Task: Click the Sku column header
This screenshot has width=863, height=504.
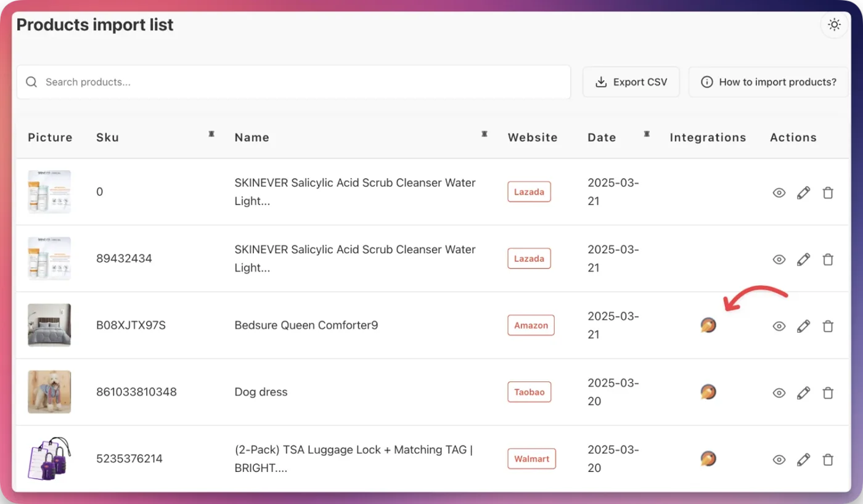Action: 107,137
